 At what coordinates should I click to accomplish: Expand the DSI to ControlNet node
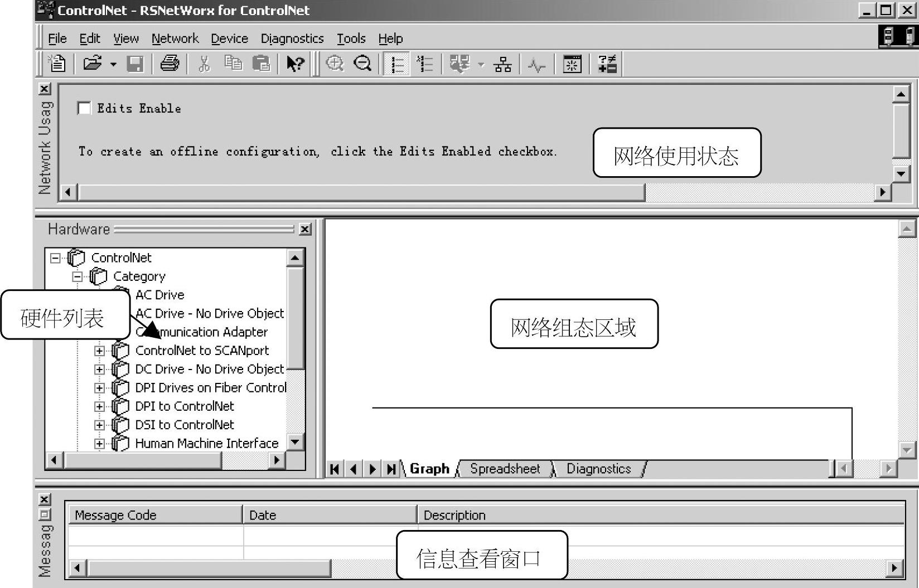pyautogui.click(x=99, y=425)
